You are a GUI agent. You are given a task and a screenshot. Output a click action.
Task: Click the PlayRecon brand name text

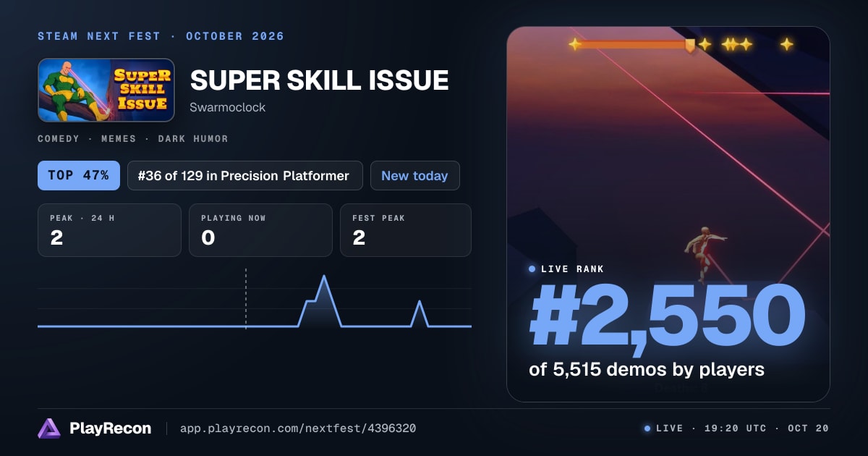111,428
